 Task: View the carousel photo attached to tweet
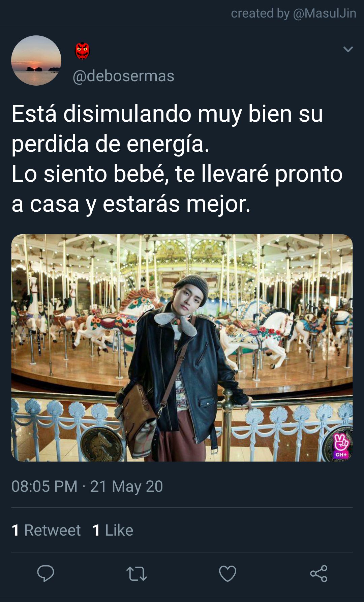click(x=182, y=348)
